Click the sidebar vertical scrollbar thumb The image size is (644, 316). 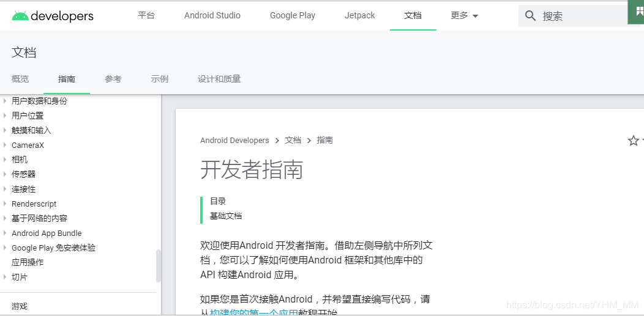tap(158, 266)
